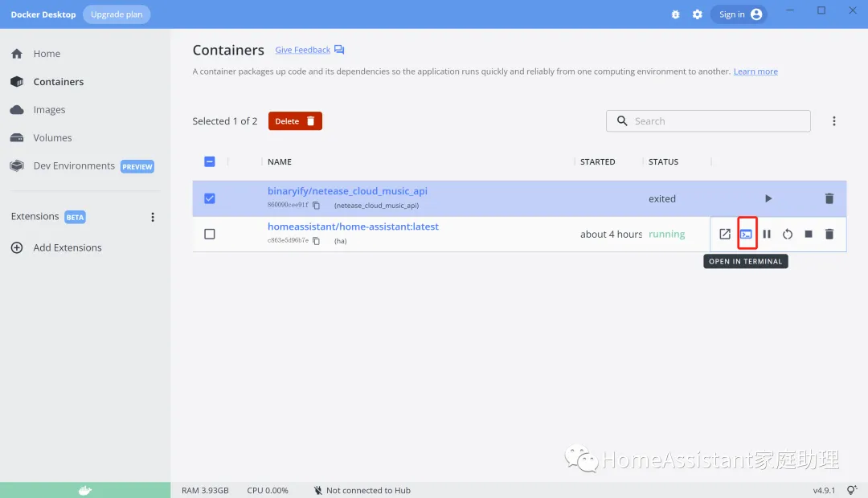Screen dimensions: 868x498
Task: Open home-assistant in browser icon
Action: 725,234
